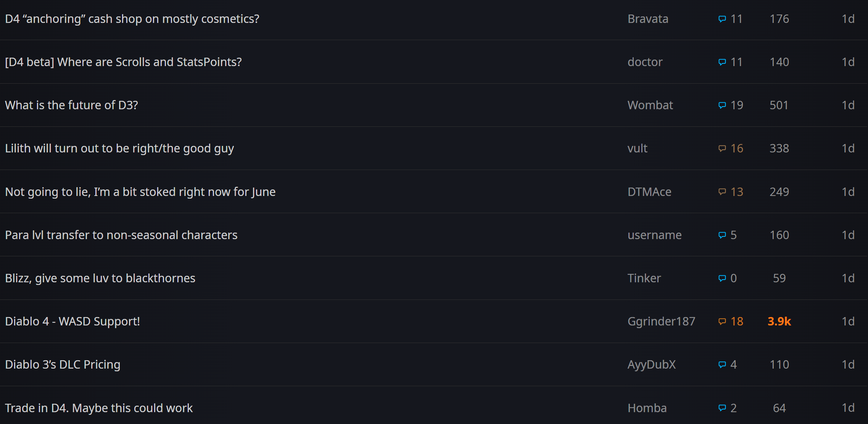Viewport: 868px width, 424px height.
Task: Click the 1d activity on Para lvl topic
Action: point(848,235)
